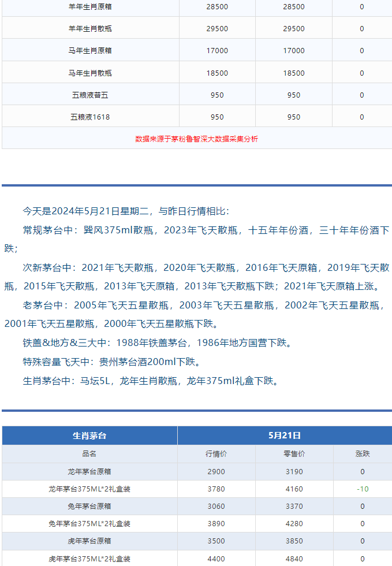Click retail price 3850 for 虎年茅台原箱
The image size is (392, 566).
[294, 541]
